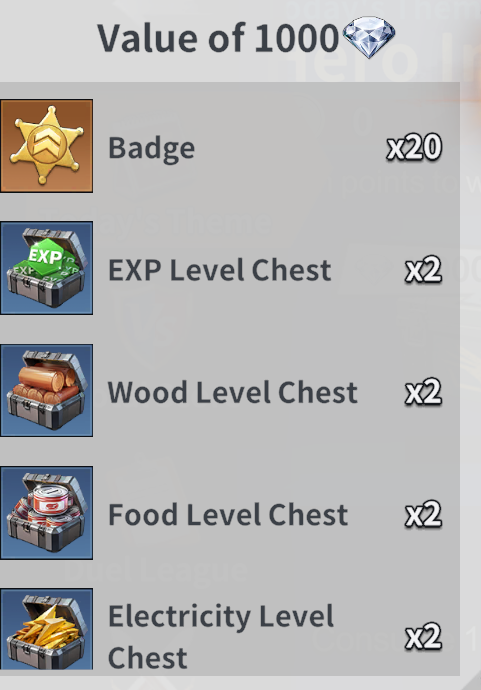Tap the Value of 1000 header text
481x690 pixels.
pyautogui.click(x=218, y=38)
